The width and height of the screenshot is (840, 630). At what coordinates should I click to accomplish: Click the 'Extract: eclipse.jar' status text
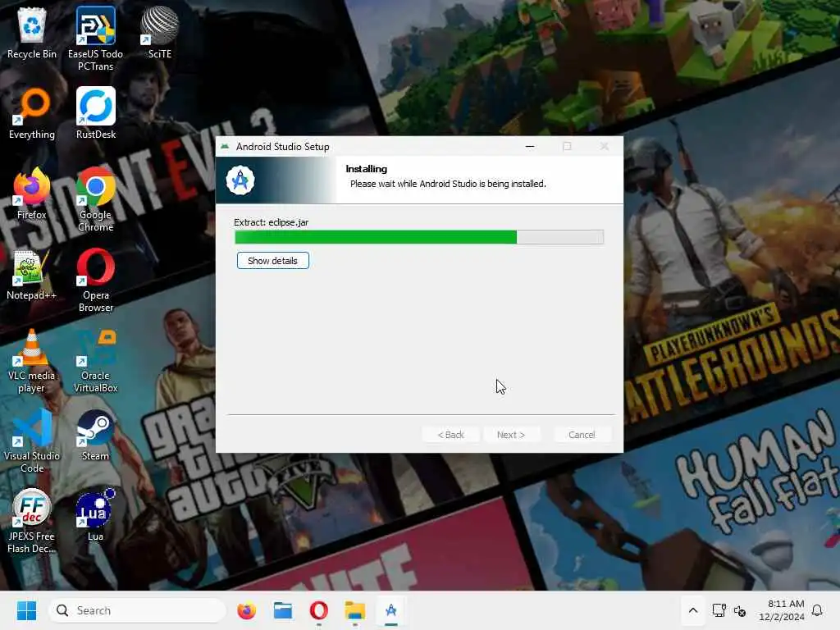point(271,222)
